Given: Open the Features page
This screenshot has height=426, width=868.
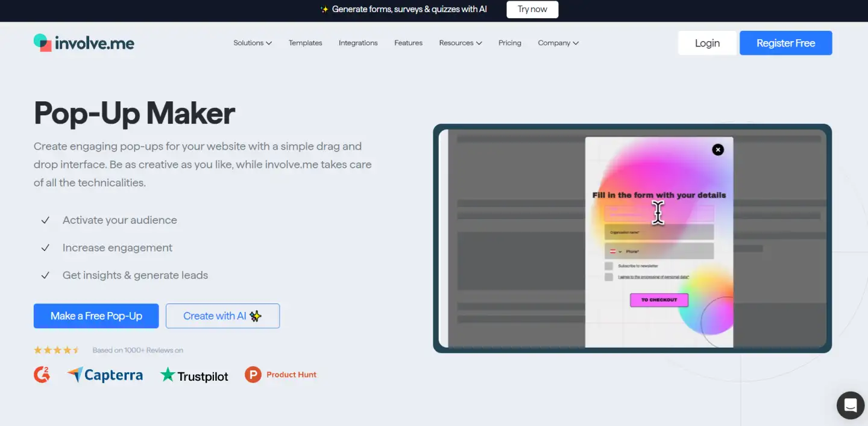Looking at the screenshot, I should click(x=408, y=43).
